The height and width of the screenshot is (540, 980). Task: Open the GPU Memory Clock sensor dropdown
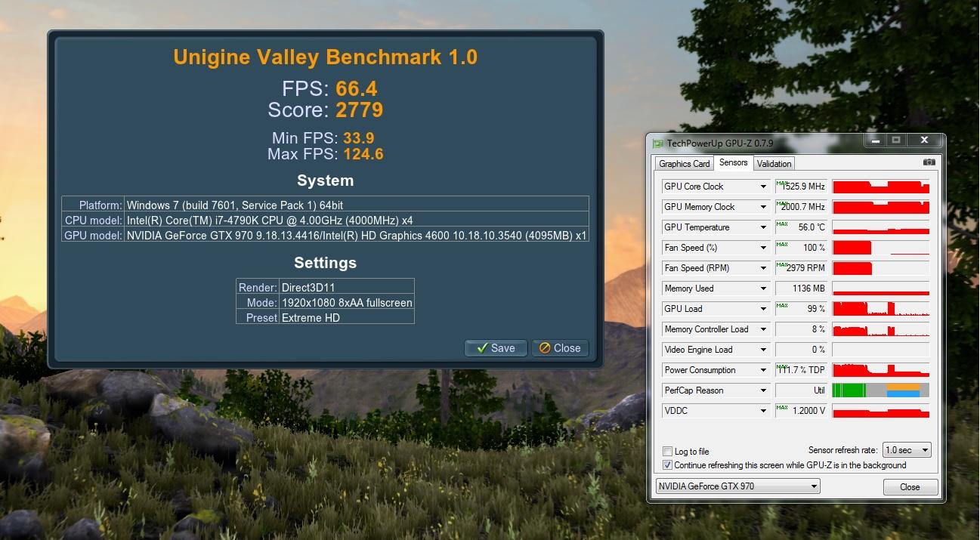pos(763,207)
